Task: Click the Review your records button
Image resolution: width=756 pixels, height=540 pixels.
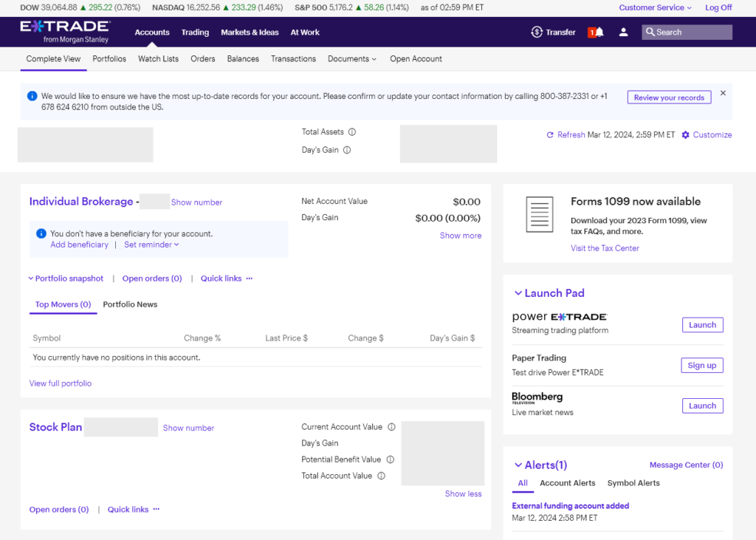Action: 669,98
